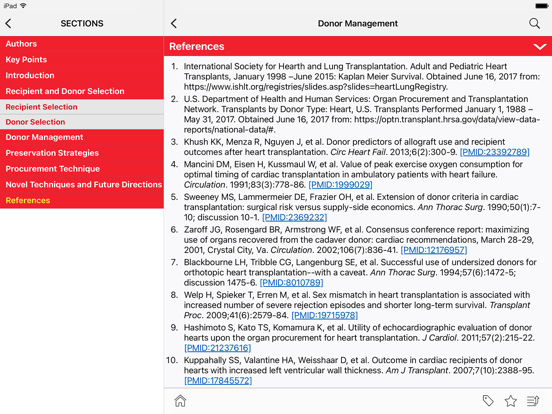The image size is (552, 414).
Task: Collapse the References header chevron
Action: pyautogui.click(x=540, y=46)
